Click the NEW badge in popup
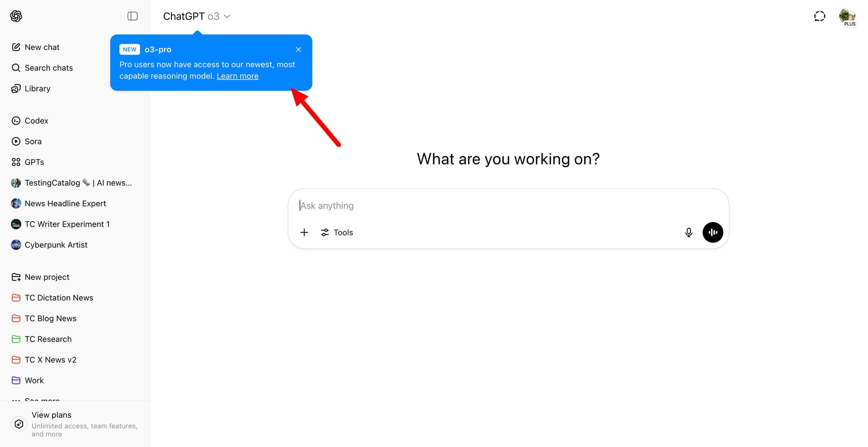Screen dimensions: 868x447 (129, 50)
